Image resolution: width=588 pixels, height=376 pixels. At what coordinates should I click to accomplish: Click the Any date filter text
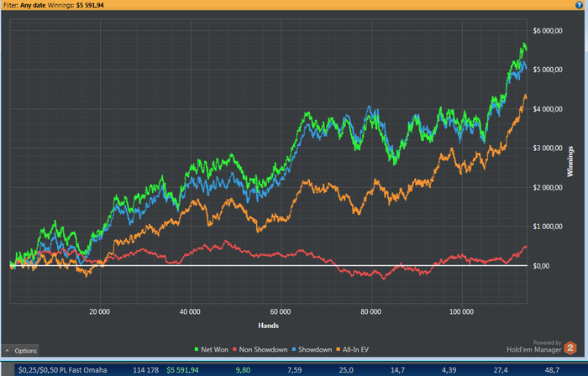point(33,5)
